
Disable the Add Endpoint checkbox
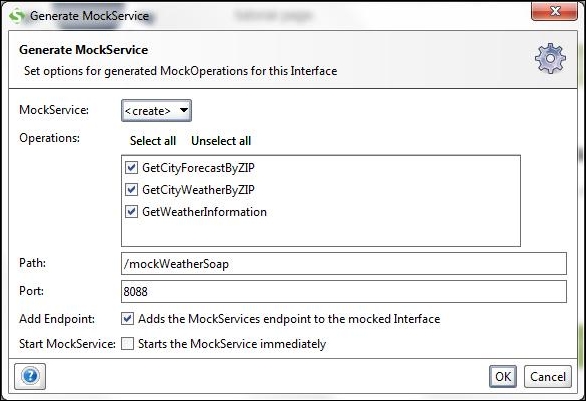127,319
